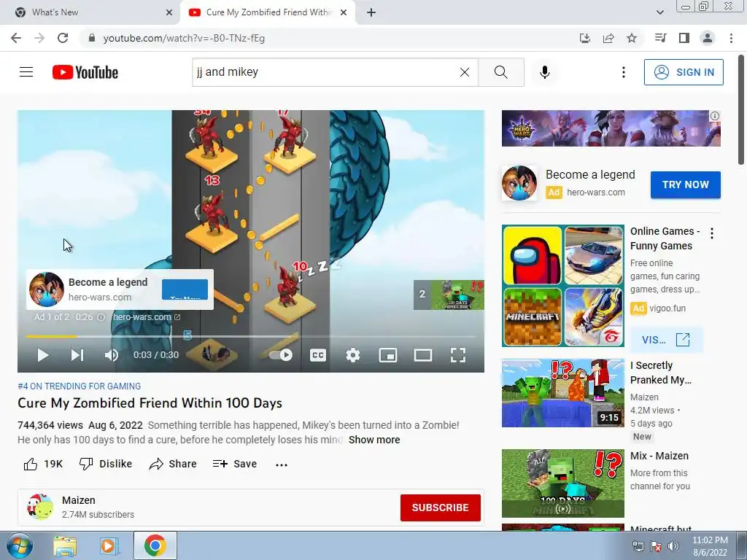Reload the page
The width and height of the screenshot is (747, 560).
click(63, 38)
